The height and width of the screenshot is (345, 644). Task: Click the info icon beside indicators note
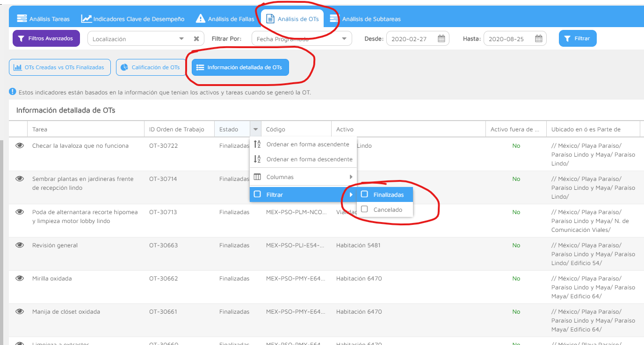tap(13, 92)
